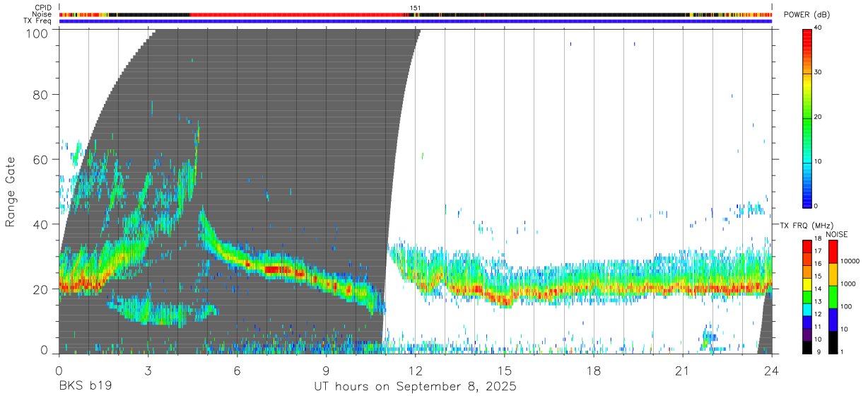This screenshot has width=868, height=401.
Task: Click the CPID value 151
Action: 415,8
